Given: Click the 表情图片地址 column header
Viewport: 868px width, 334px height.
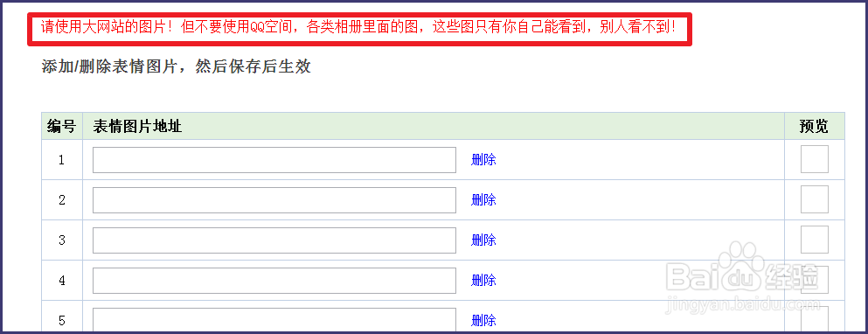Looking at the screenshot, I should [137, 127].
